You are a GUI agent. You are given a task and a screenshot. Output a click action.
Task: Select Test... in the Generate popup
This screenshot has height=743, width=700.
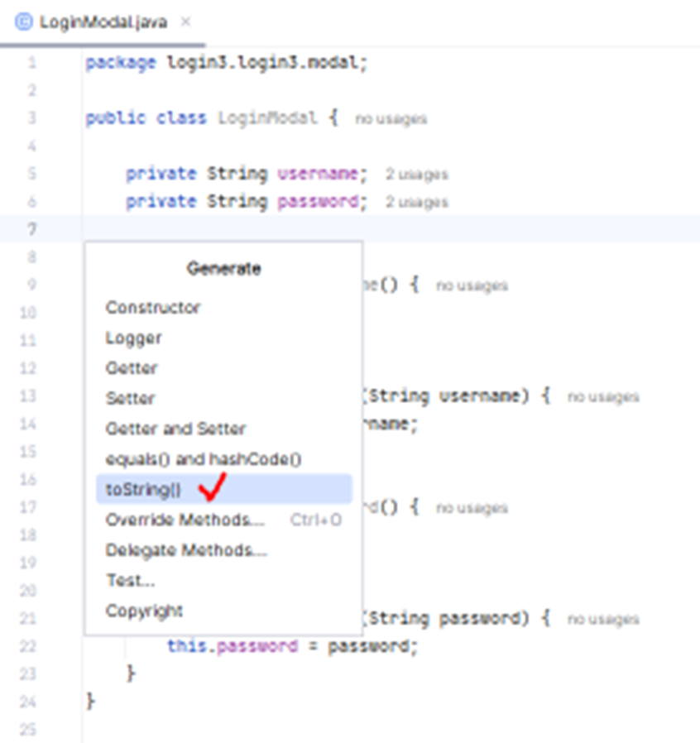[x=130, y=581]
